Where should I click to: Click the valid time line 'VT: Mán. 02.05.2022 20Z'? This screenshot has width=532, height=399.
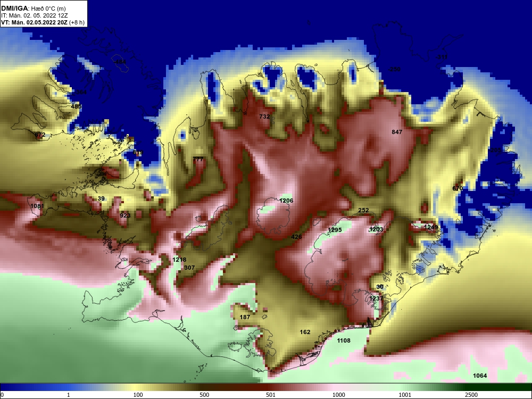coord(34,23)
